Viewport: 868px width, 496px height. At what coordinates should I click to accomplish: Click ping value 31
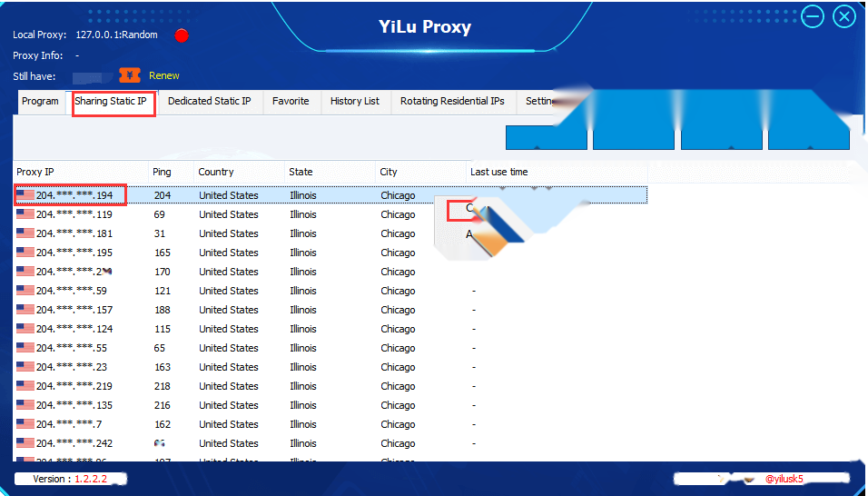pyautogui.click(x=160, y=233)
